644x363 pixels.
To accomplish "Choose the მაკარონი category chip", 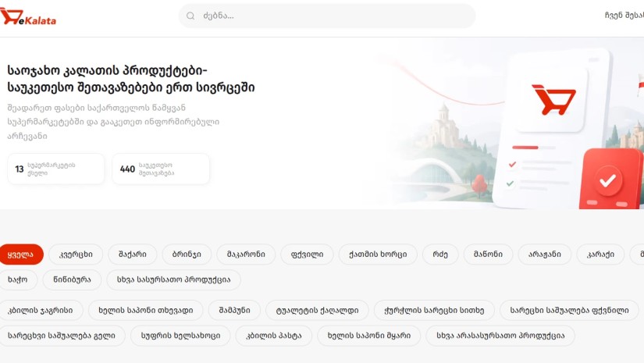I will click(246, 254).
